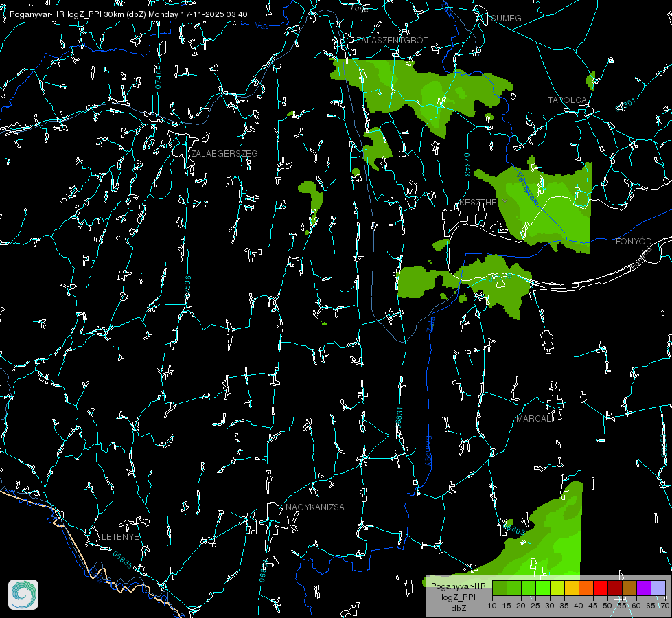Click the ZALAEGERSZEG city label

tap(224, 154)
